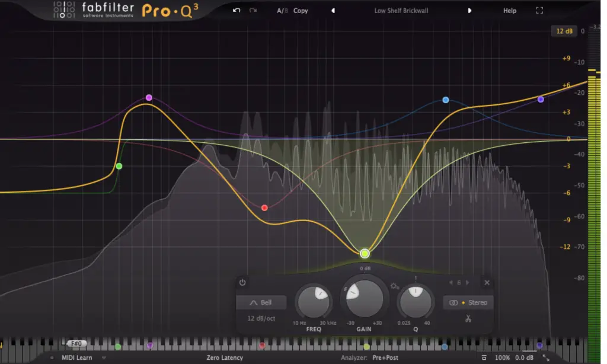Select the purple low bell band dot
Image resolution: width=607 pixels, height=364 pixels.
pyautogui.click(x=149, y=98)
